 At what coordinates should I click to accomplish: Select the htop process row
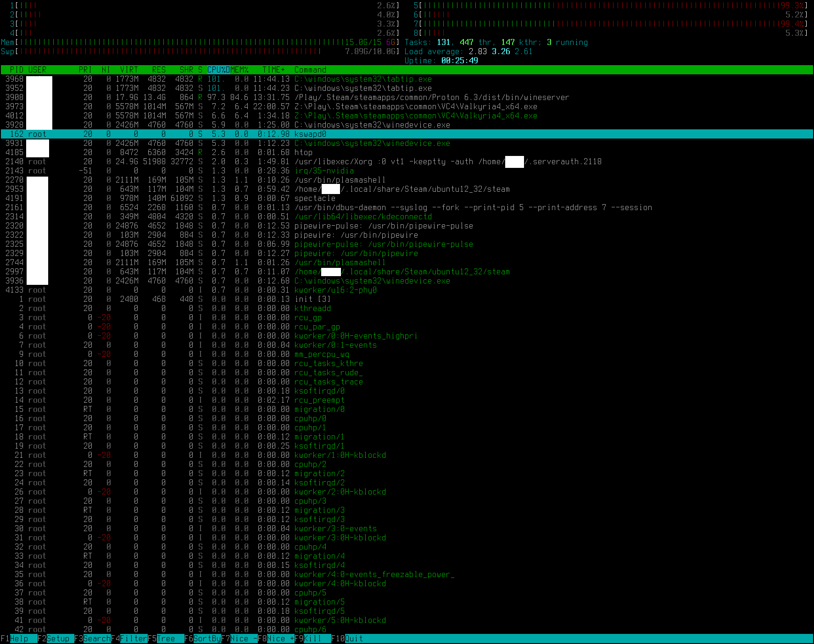[407, 152]
